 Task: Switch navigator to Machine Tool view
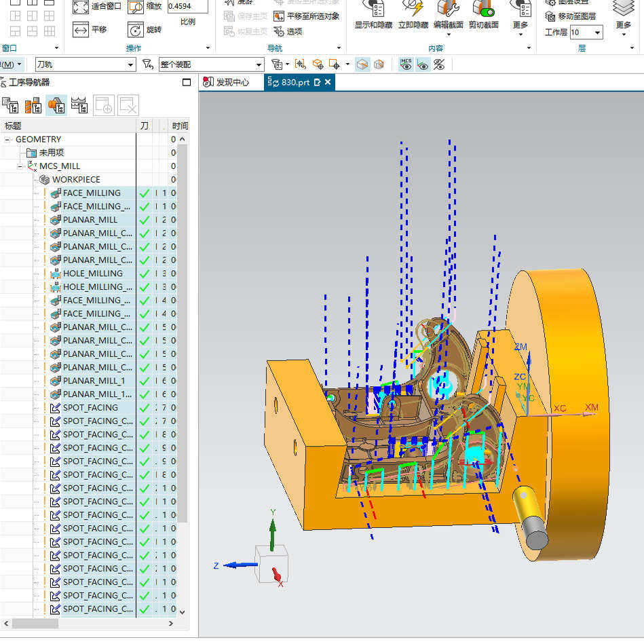pos(33,105)
